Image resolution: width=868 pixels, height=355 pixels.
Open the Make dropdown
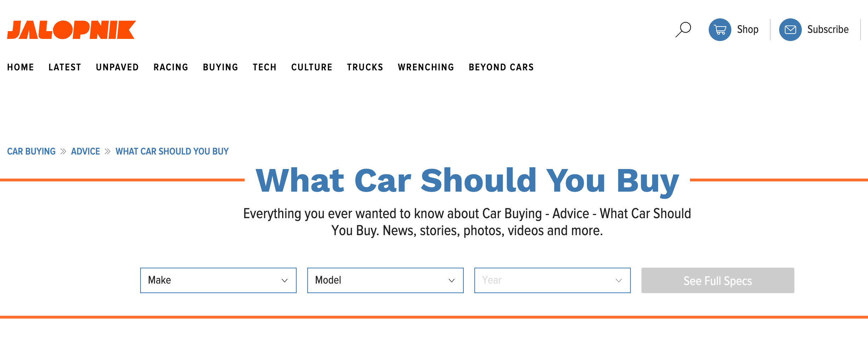(218, 280)
